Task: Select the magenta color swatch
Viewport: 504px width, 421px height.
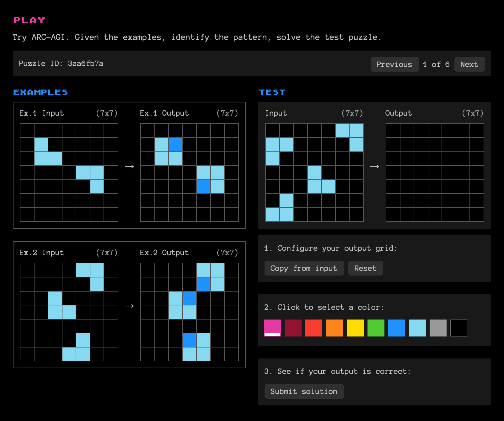Action: [272, 328]
